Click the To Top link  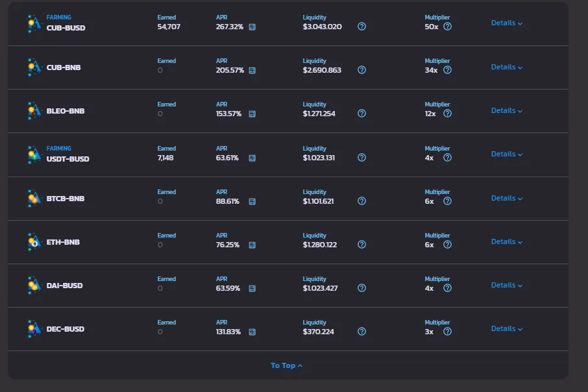coord(286,366)
